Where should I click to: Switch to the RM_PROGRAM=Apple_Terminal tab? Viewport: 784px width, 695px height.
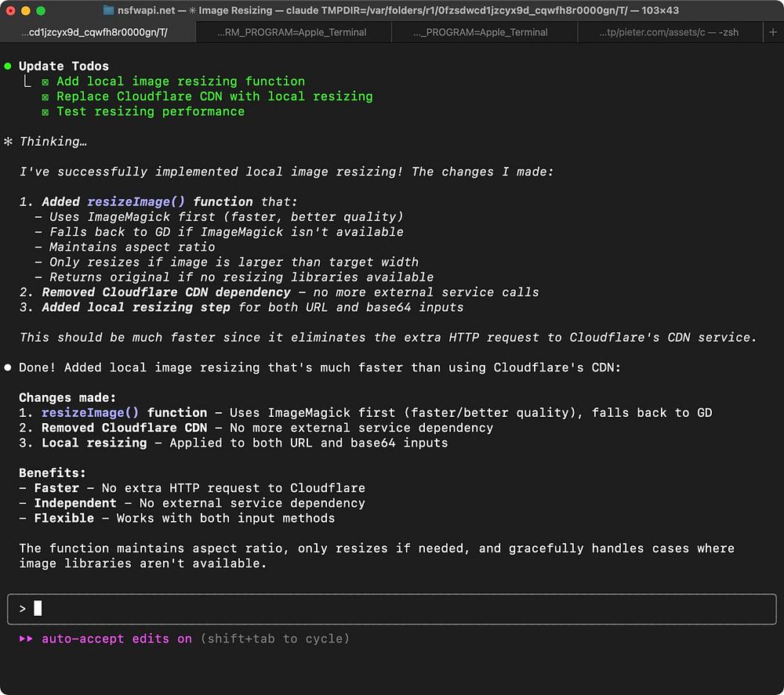point(293,32)
